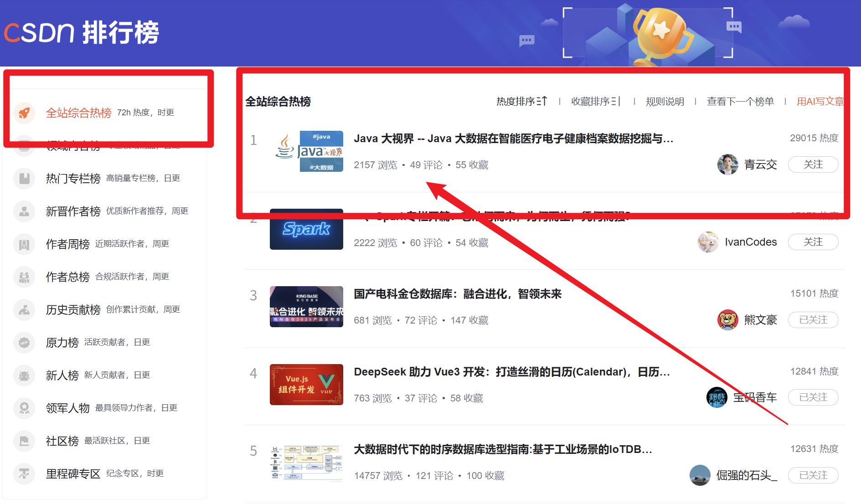Click the 15101 热度 value

(x=814, y=293)
